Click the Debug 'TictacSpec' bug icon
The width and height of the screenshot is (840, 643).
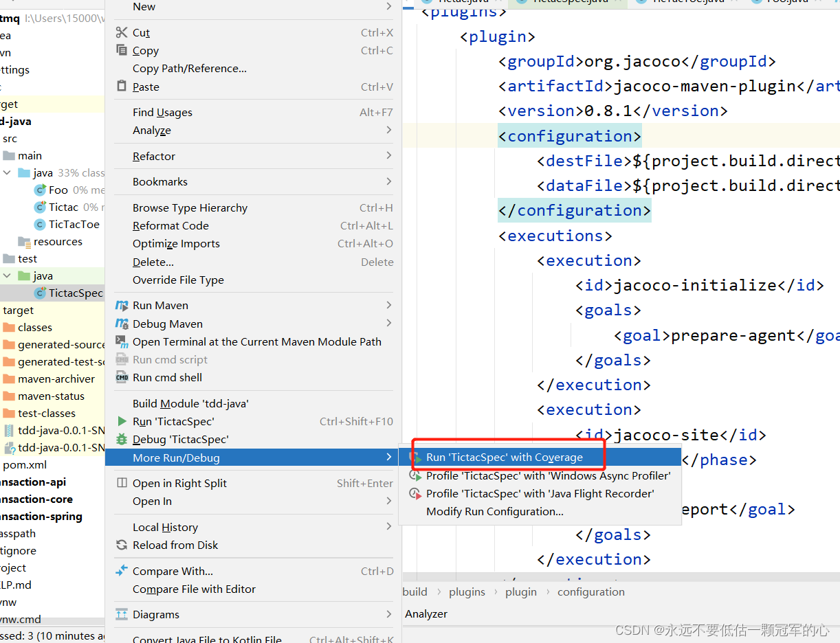point(122,439)
